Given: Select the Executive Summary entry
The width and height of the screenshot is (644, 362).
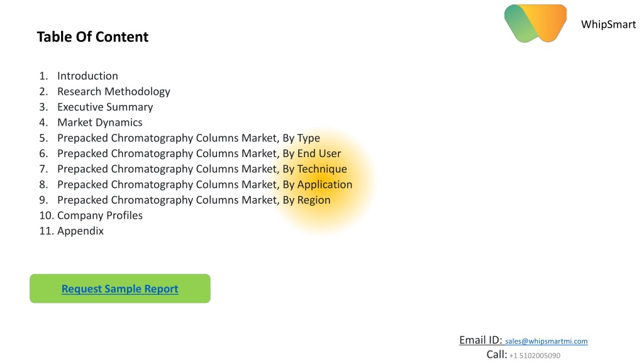Looking at the screenshot, I should (105, 107).
